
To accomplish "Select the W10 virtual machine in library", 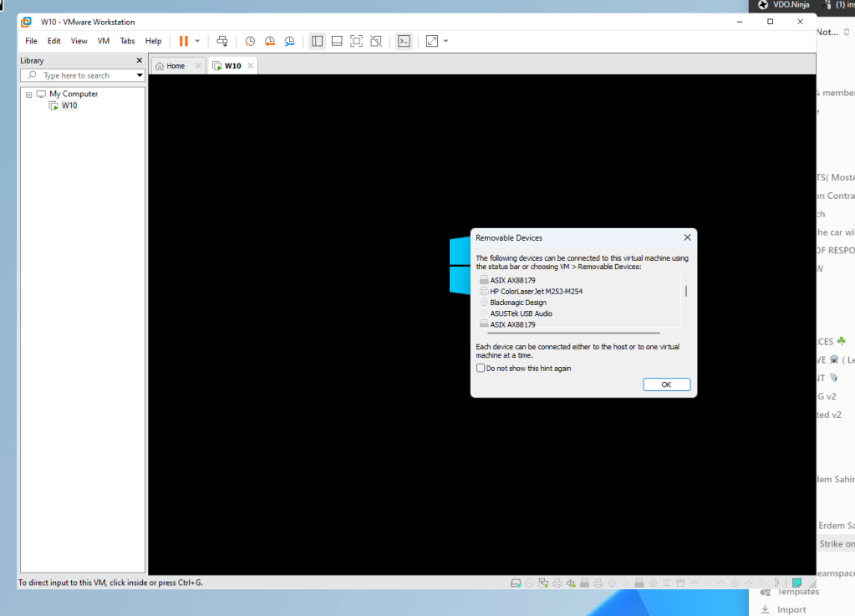I will (69, 106).
